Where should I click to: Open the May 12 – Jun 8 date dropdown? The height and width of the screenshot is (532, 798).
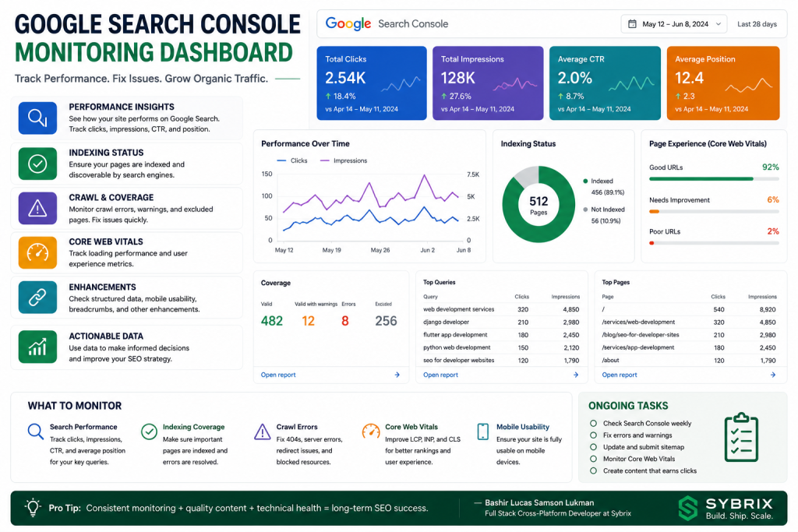[674, 24]
